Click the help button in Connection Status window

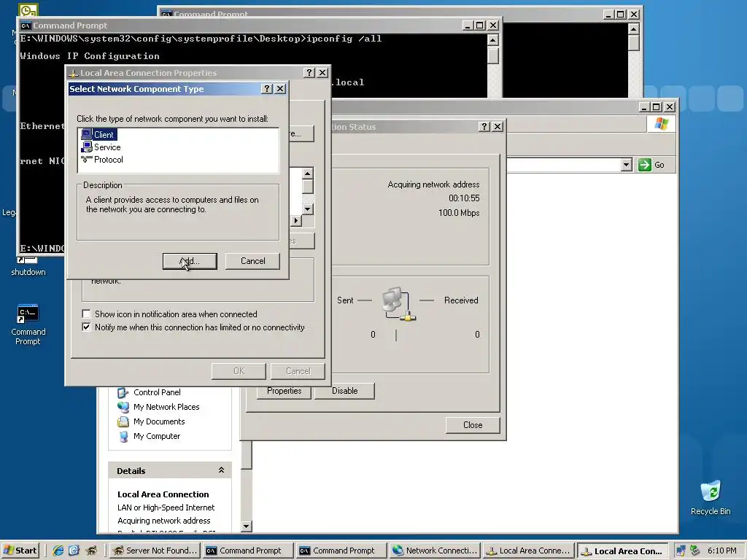(484, 126)
